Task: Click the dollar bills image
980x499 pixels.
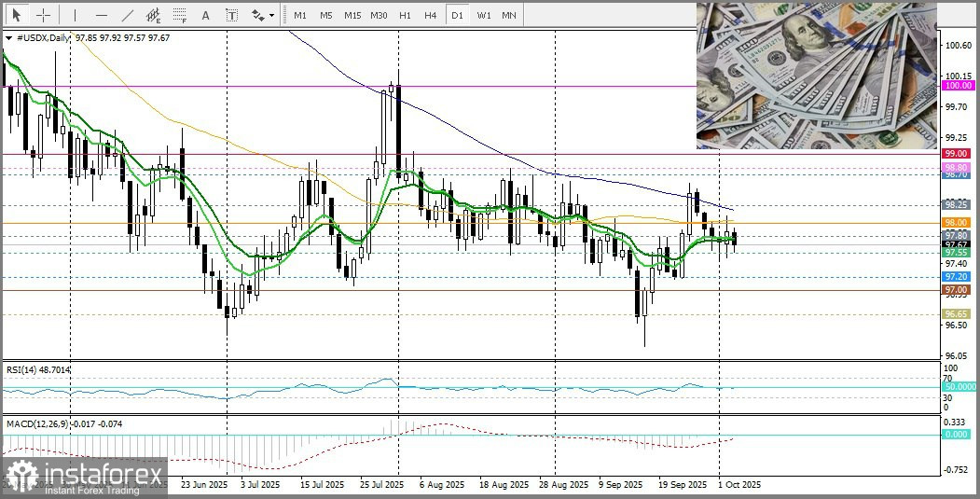Action: tap(816, 75)
